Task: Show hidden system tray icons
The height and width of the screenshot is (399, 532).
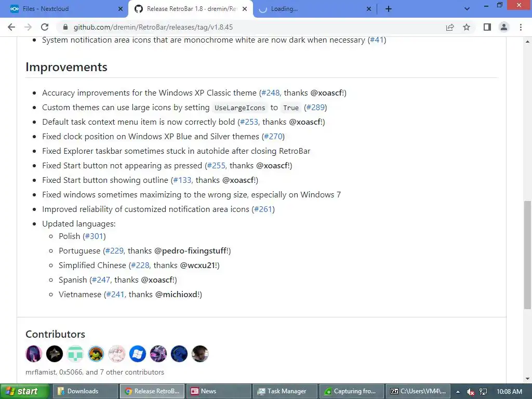Action: 458,392
